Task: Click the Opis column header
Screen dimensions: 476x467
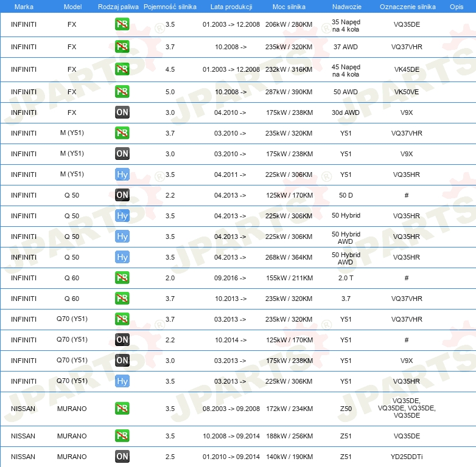Action: click(x=456, y=7)
